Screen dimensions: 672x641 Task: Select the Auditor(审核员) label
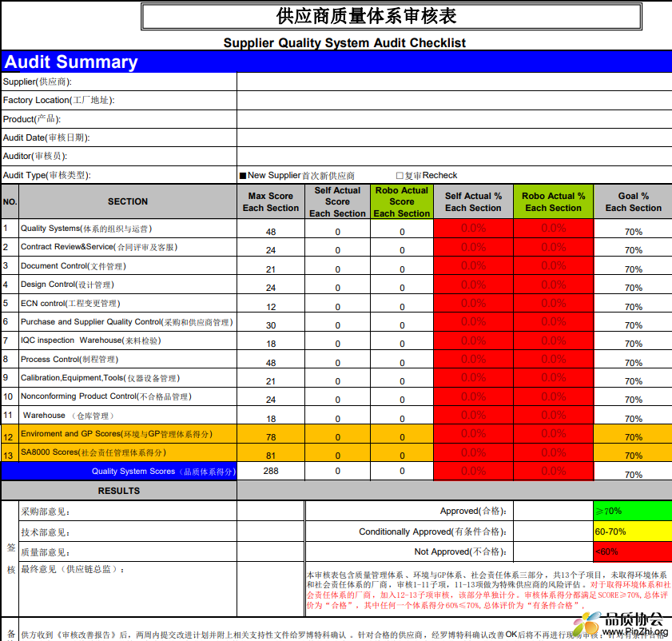pos(35,156)
